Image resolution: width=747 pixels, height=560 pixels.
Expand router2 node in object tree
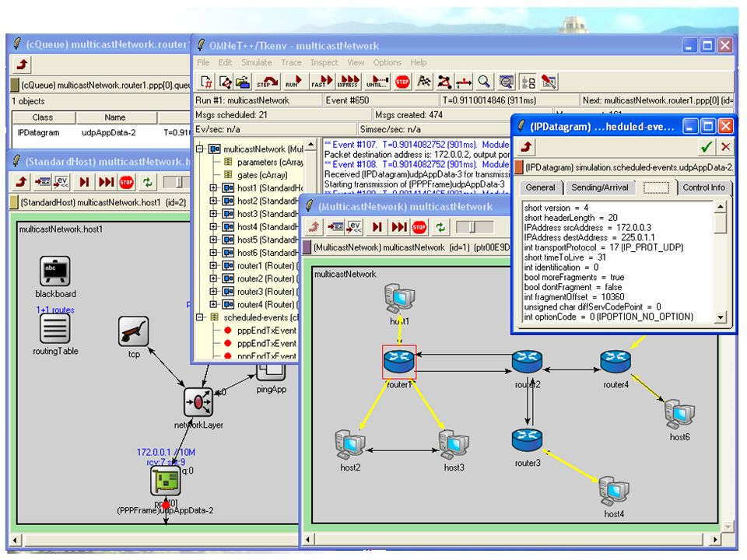(213, 278)
